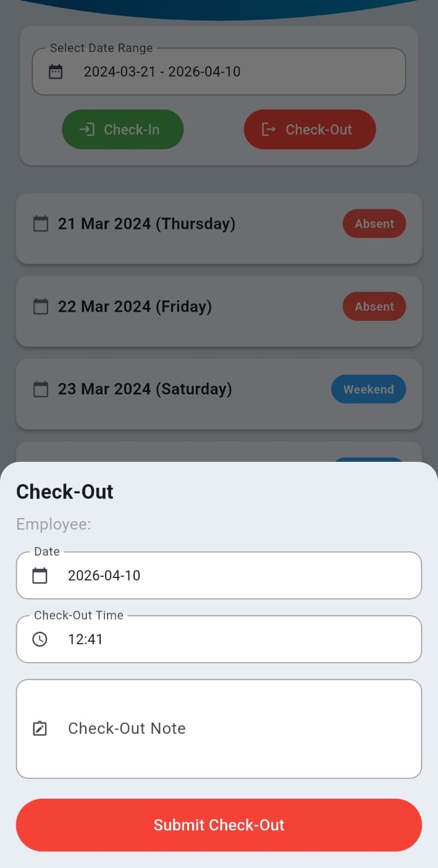Tap the Weekend badge on 23 Mar
Image resolution: width=438 pixels, height=868 pixels.
point(368,389)
